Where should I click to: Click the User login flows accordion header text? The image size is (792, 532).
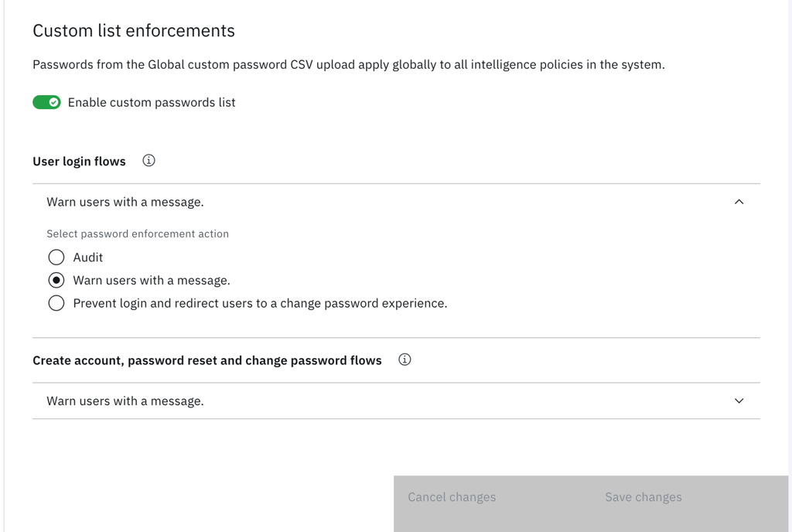[x=125, y=202]
